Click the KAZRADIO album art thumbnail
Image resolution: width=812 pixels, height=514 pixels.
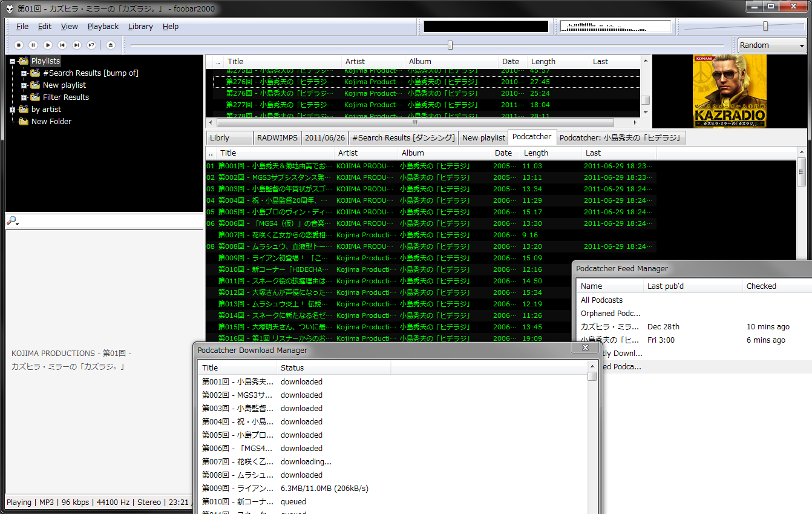pyautogui.click(x=730, y=91)
